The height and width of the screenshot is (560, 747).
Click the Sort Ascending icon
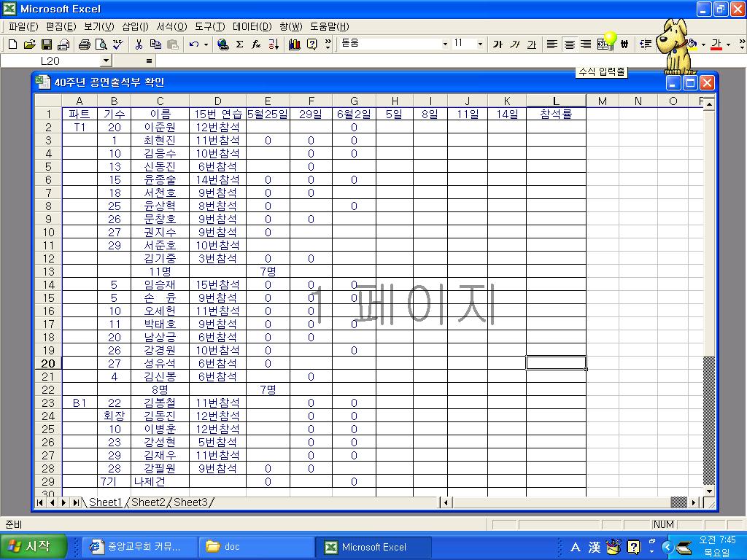click(x=274, y=44)
